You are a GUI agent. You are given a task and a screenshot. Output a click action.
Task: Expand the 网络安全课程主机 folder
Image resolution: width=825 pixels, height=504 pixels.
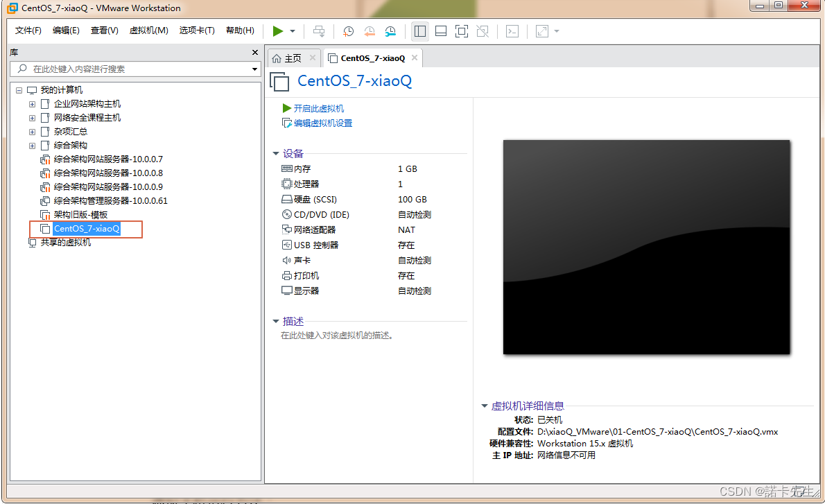coord(32,118)
